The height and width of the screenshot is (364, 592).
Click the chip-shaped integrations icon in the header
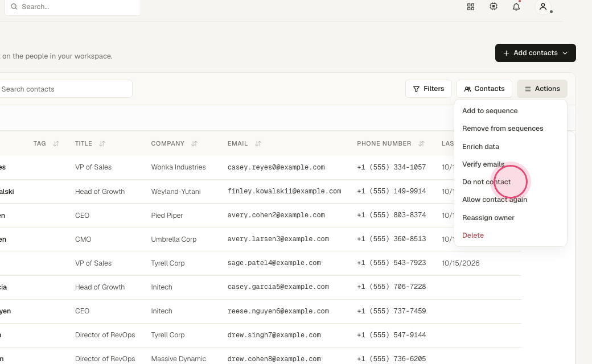[494, 6]
